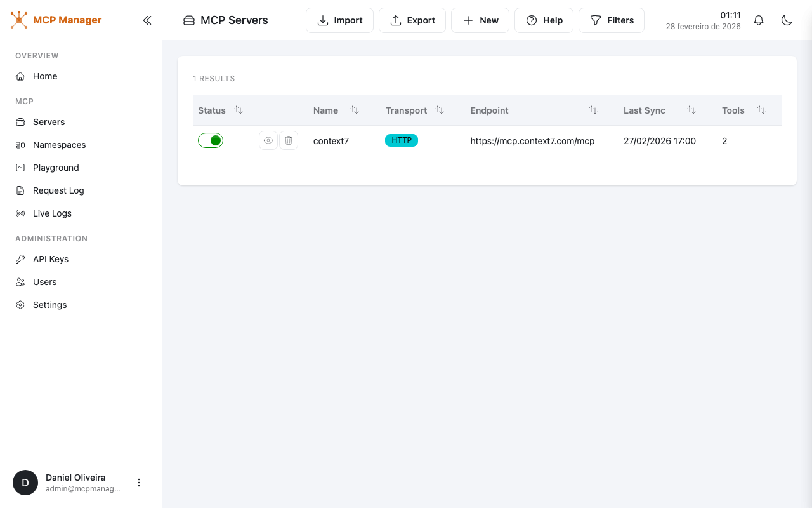Viewport: 812px width, 508px height.
Task: Click the HTTP transport badge
Action: 402,140
